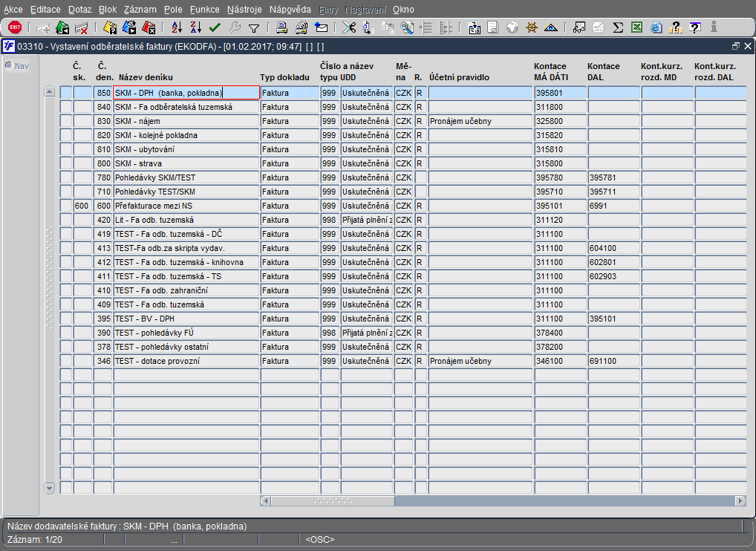This screenshot has height=551, width=756.
Task: Click the ship's wheel icon
Action: (x=531, y=28)
